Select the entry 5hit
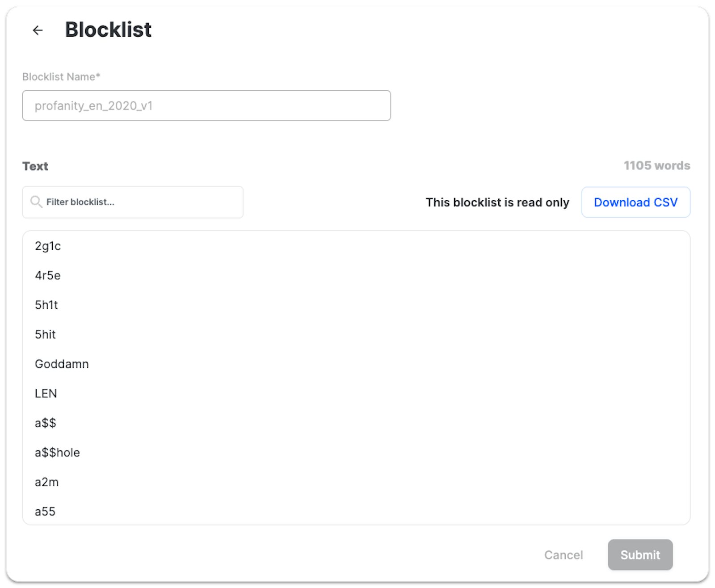The image size is (715, 588). pyautogui.click(x=45, y=334)
